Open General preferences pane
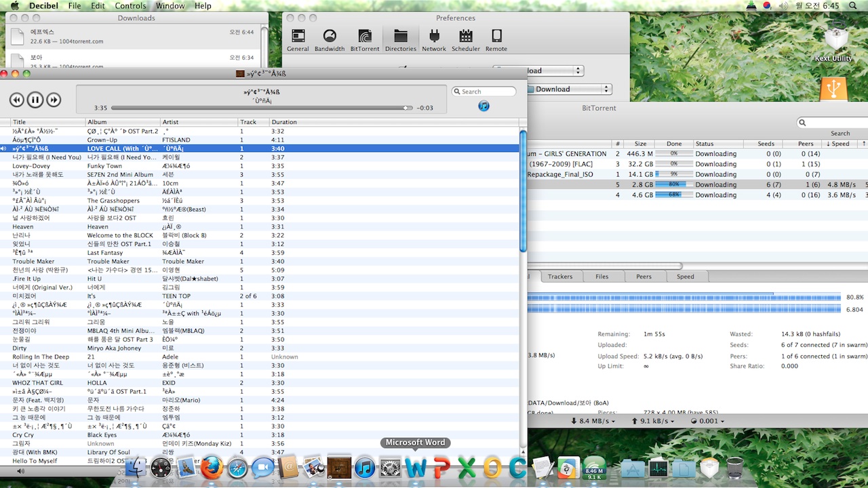The width and height of the screenshot is (868, 488). pyautogui.click(x=298, y=40)
